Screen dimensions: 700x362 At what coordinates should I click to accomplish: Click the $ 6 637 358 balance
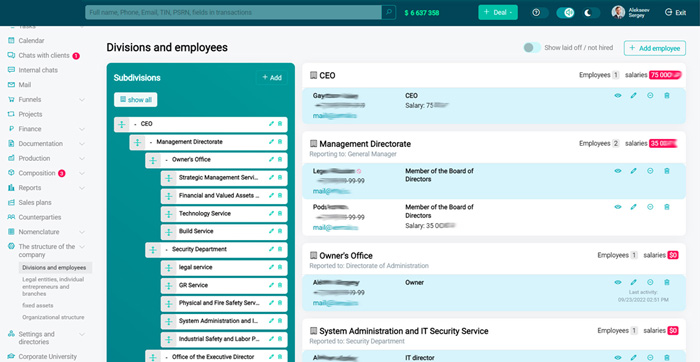click(422, 12)
